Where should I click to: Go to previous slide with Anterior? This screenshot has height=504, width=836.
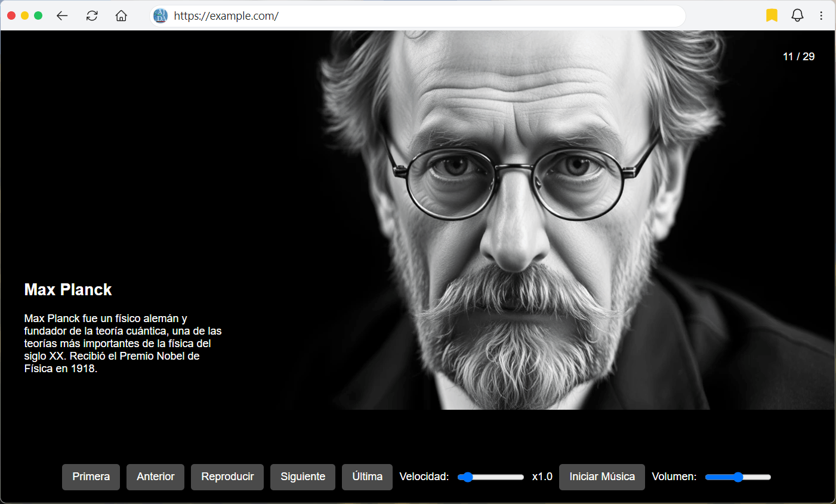click(155, 477)
